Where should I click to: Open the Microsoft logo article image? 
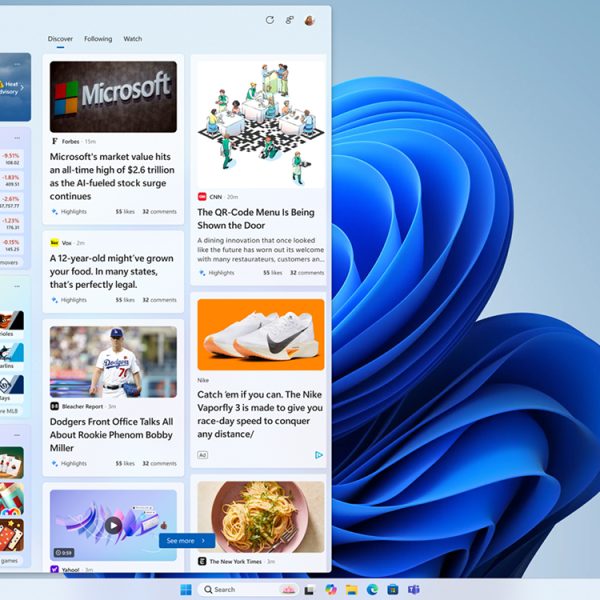(113, 97)
